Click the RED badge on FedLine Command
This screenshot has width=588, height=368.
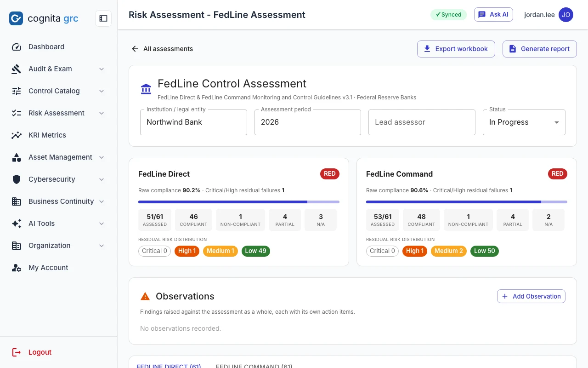click(x=558, y=174)
